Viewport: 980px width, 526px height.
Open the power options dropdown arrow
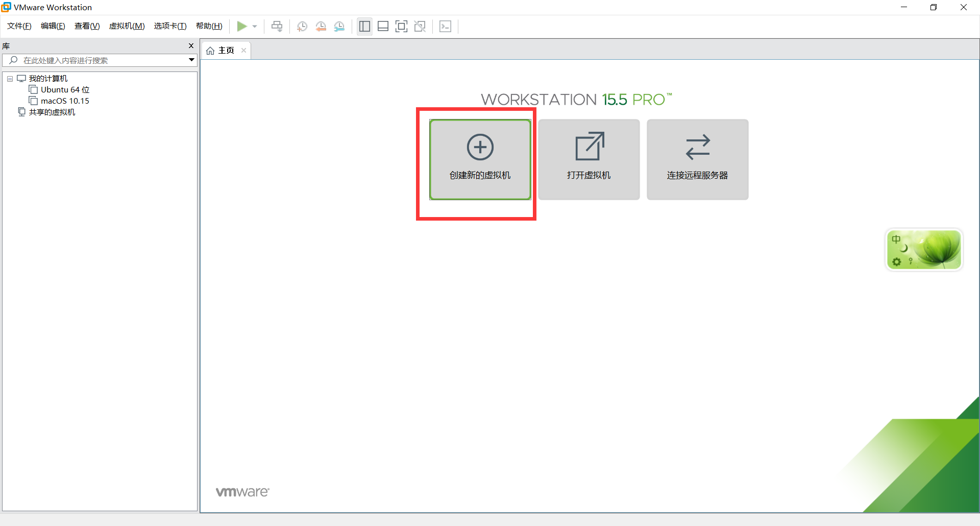[x=255, y=27]
